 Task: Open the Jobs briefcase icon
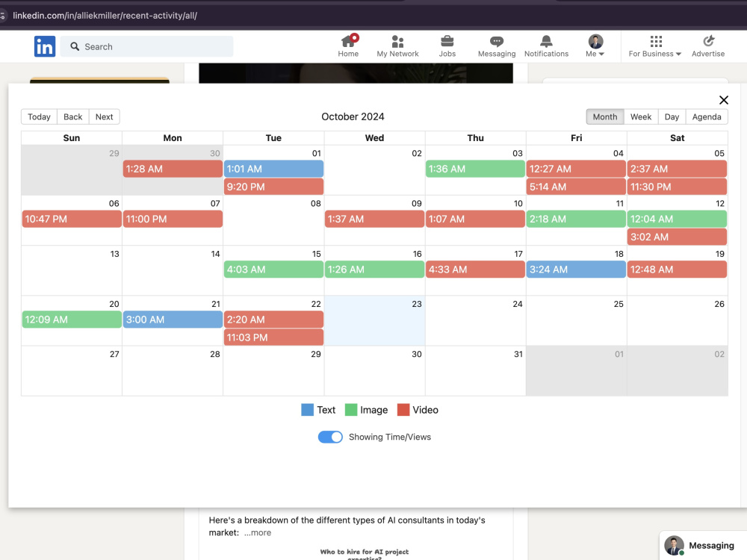pyautogui.click(x=447, y=46)
